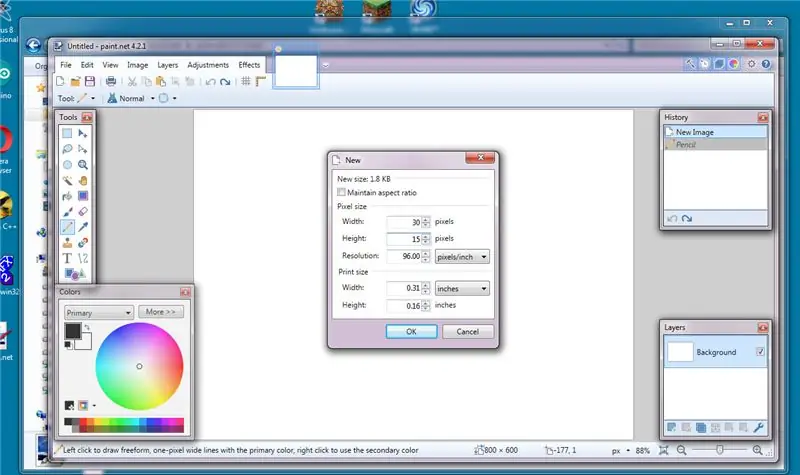Click OK in the New dialog
This screenshot has height=475, width=800.
pyautogui.click(x=411, y=331)
